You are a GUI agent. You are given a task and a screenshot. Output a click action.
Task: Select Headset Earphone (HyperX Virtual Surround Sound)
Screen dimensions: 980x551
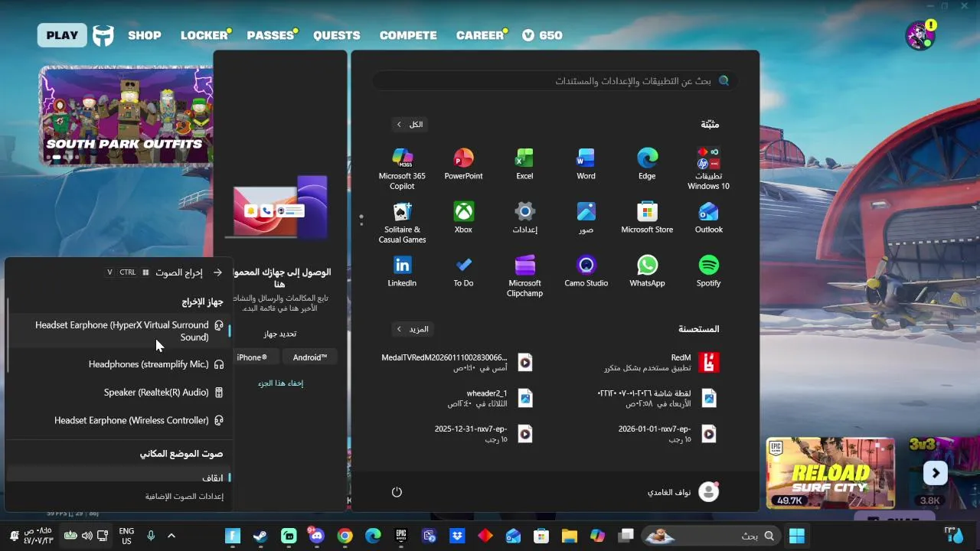pos(119,331)
